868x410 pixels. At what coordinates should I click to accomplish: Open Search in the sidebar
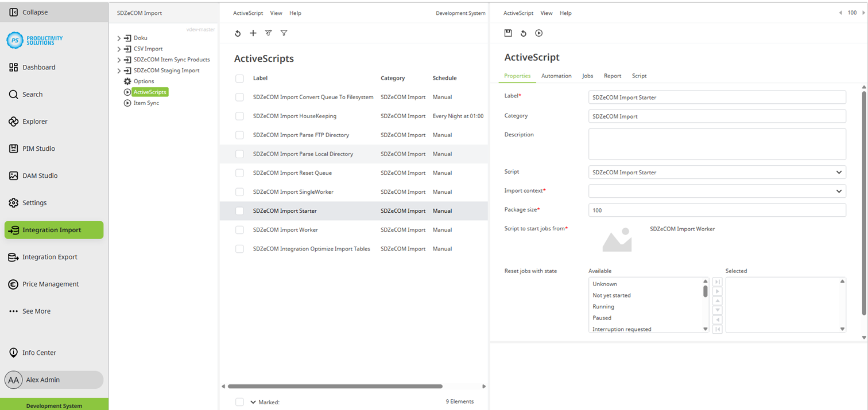pos(32,94)
